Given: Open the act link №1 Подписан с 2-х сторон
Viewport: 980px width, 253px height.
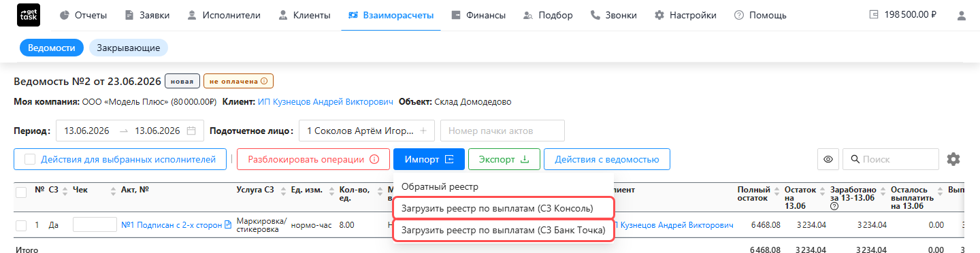Looking at the screenshot, I should (x=171, y=225).
